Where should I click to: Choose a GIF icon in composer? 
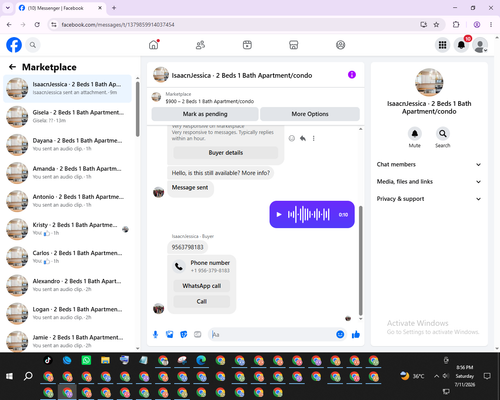[198, 334]
